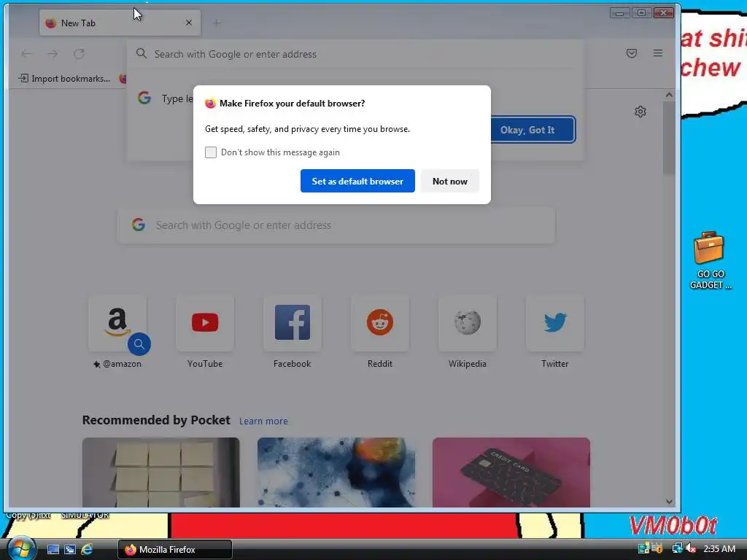Open the Amazon shortcut tile
The image size is (747, 560).
tap(117, 323)
